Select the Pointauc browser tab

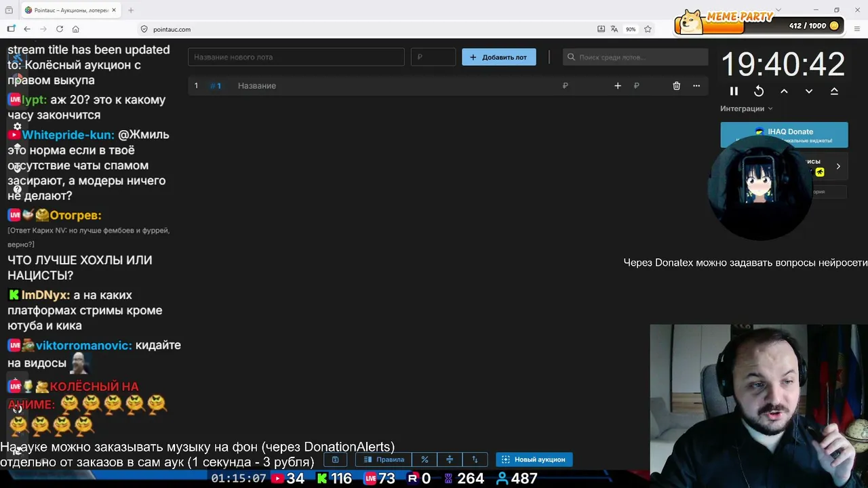pos(71,10)
